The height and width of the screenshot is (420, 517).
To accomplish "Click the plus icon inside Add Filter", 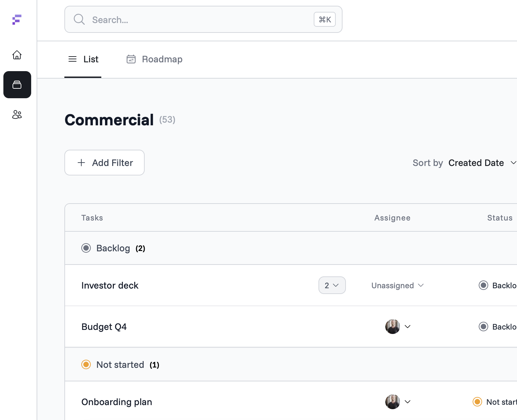I will coord(81,163).
